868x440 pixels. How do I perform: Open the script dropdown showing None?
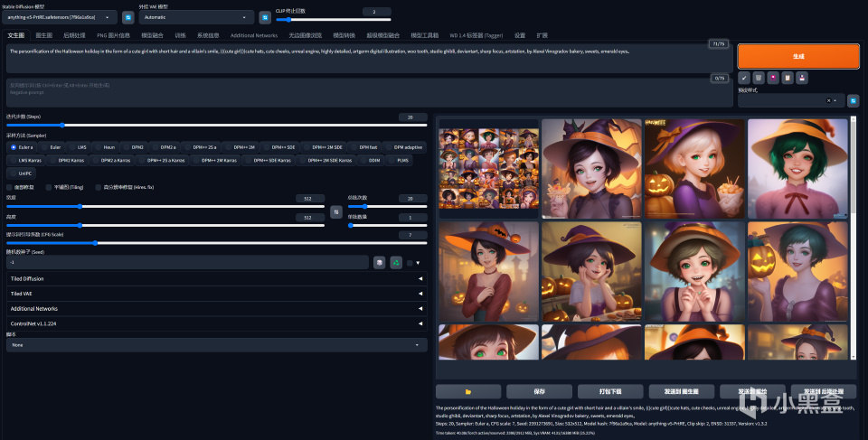[x=216, y=345]
